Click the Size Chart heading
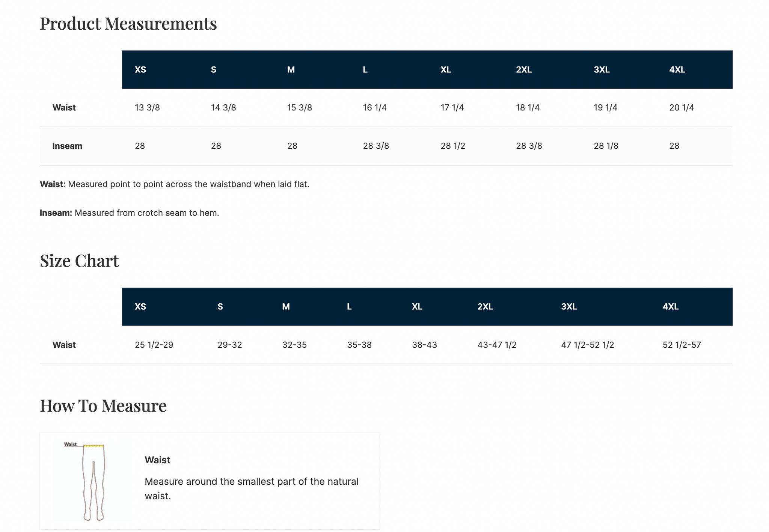Image resolution: width=769 pixels, height=532 pixels. 79,261
